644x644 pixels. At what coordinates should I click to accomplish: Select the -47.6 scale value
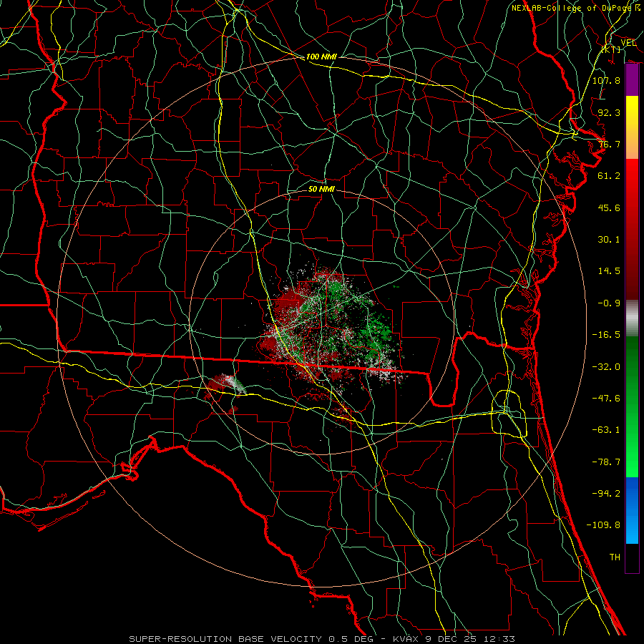(606, 399)
